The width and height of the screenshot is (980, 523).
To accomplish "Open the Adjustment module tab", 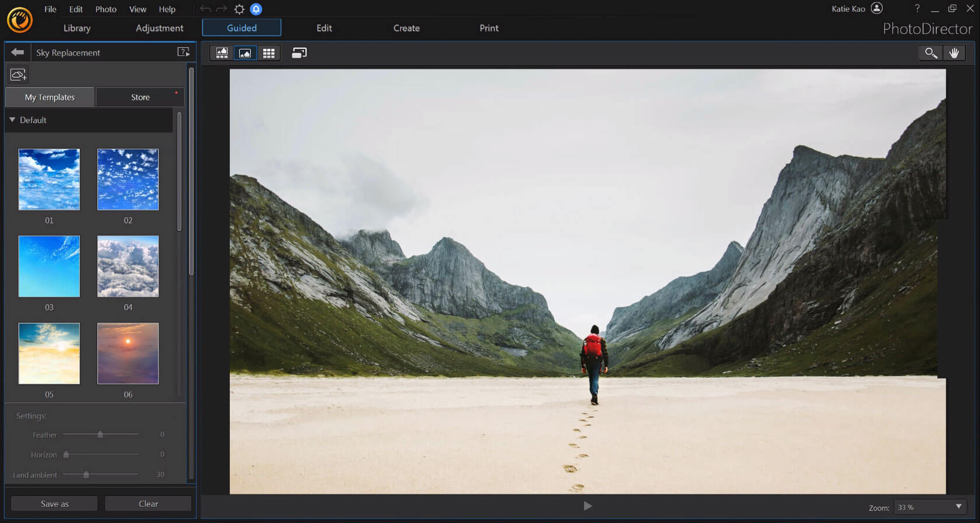I will coord(159,28).
